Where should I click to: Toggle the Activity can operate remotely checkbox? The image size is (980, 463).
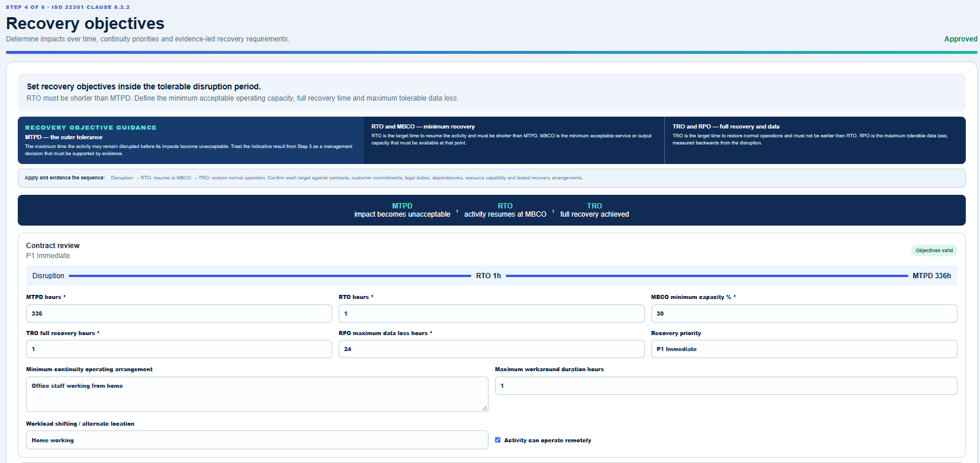(498, 440)
